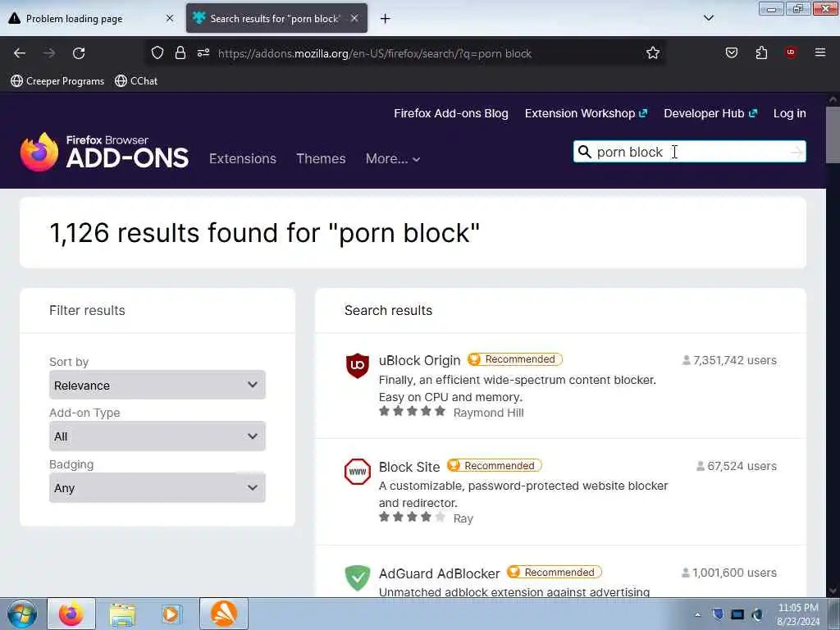Image resolution: width=840 pixels, height=630 pixels.
Task: Click the Recommended badge next to Block Site
Action: click(x=495, y=466)
